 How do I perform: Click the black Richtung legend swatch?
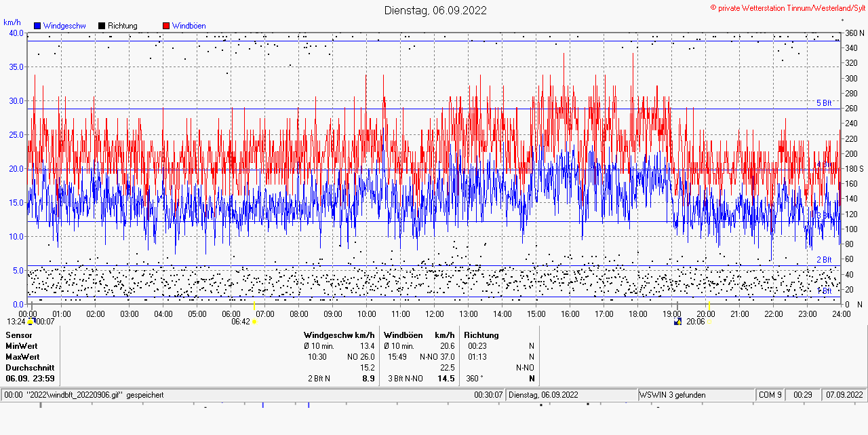point(102,26)
